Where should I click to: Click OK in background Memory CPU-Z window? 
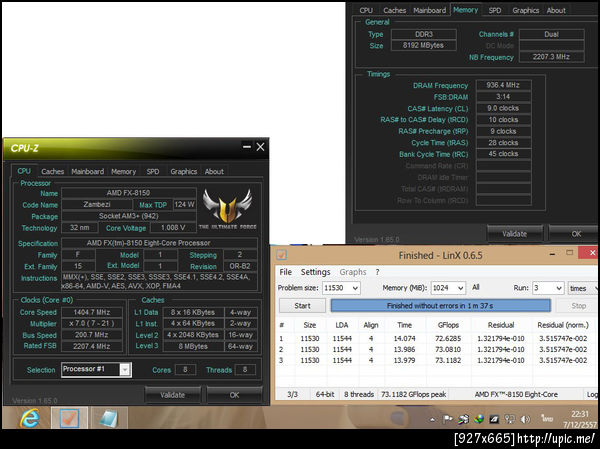click(573, 233)
